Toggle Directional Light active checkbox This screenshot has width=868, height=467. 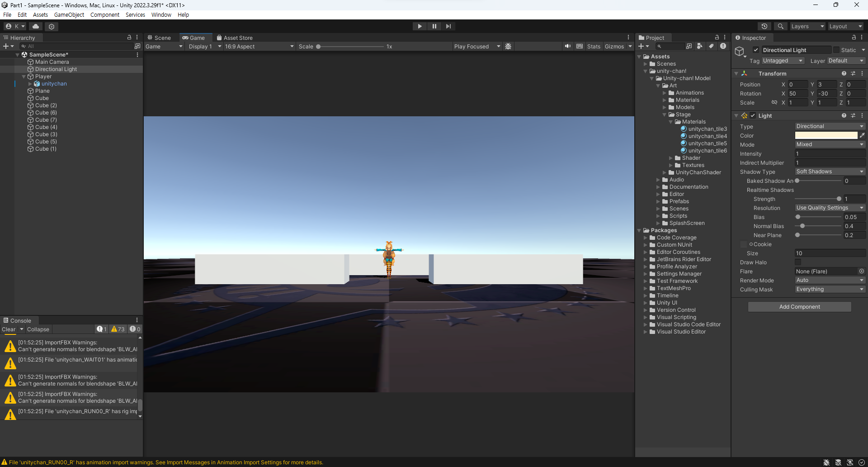click(756, 50)
